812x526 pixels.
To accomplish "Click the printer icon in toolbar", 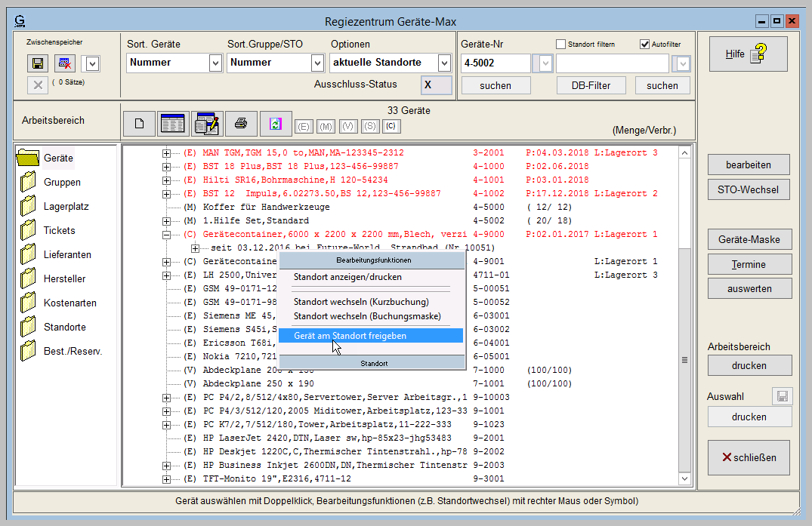I will (x=241, y=123).
